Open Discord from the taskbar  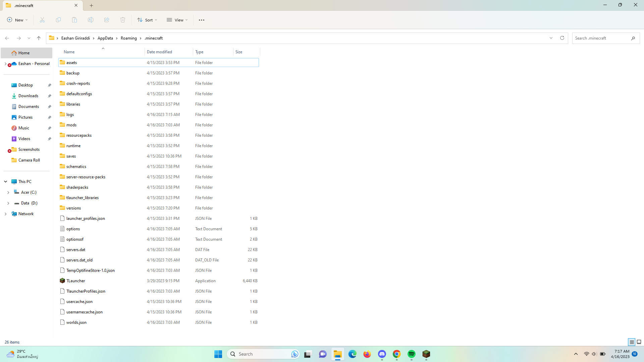click(382, 354)
